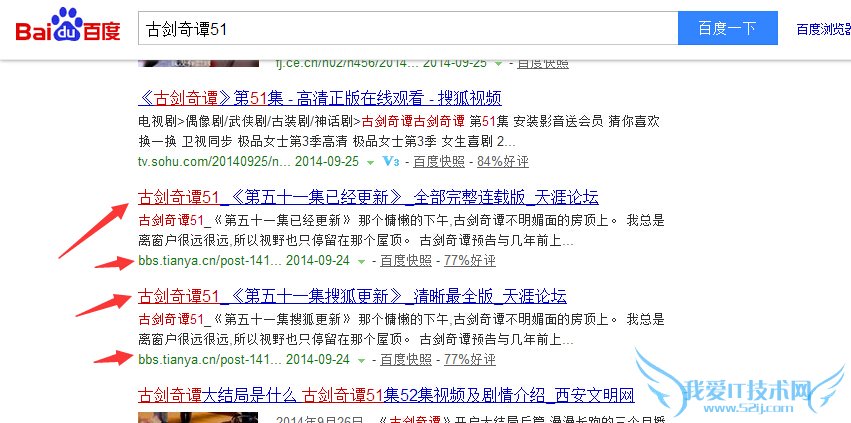Open 百度快照 for the fj.ce.cn result

543,64
